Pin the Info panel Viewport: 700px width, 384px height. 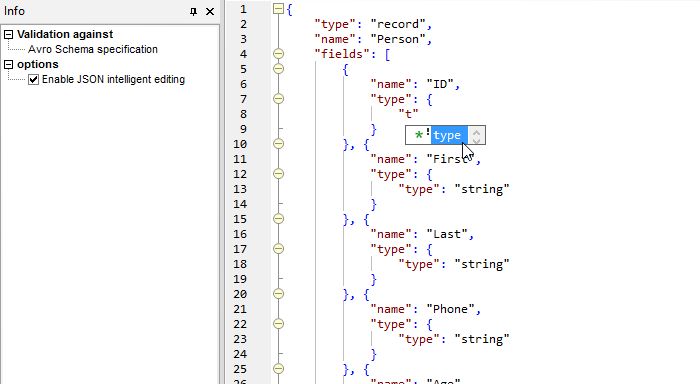tap(193, 12)
